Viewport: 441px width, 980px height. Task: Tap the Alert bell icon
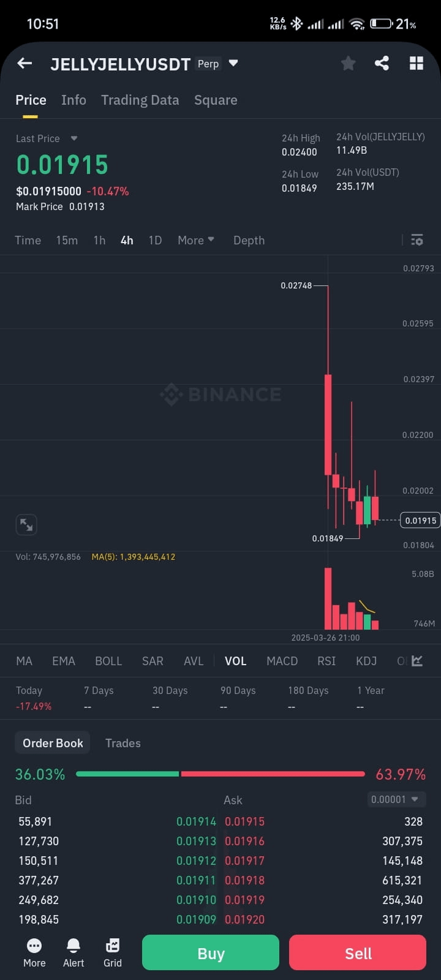73,952
